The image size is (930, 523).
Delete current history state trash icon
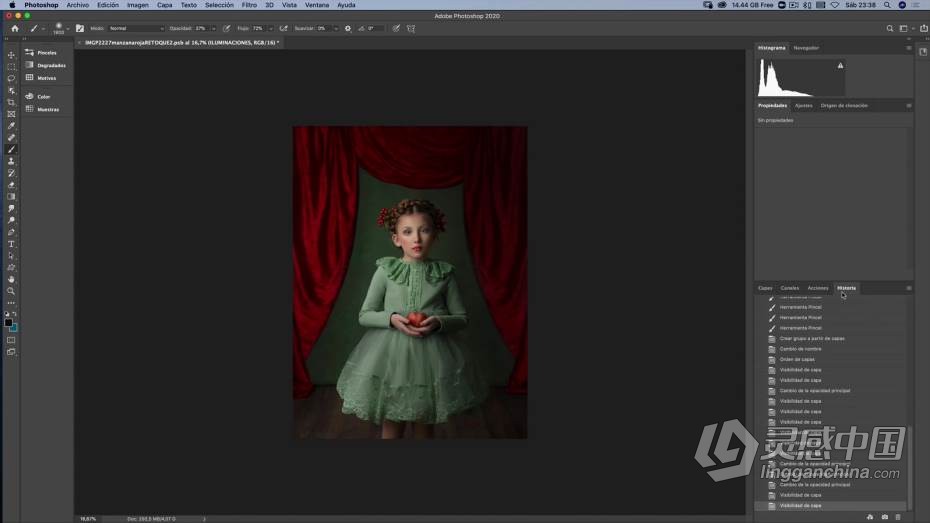(x=898, y=517)
